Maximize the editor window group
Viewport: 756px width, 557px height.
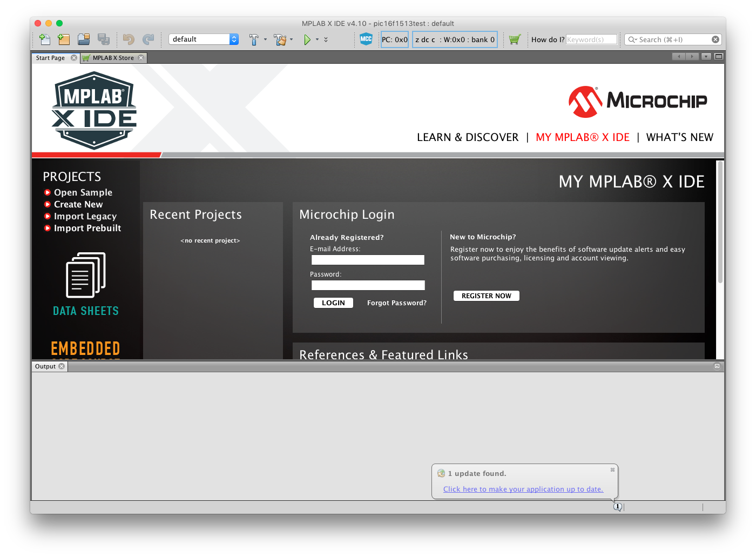click(x=719, y=56)
